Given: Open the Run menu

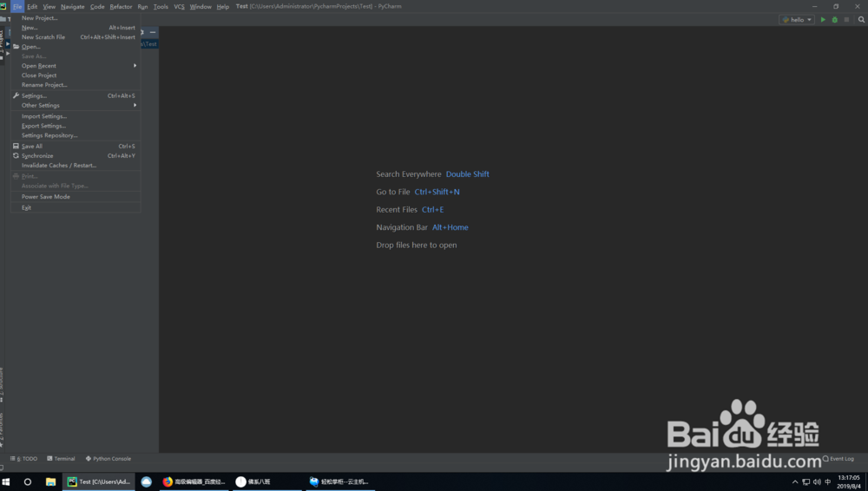Looking at the screenshot, I should 143,7.
